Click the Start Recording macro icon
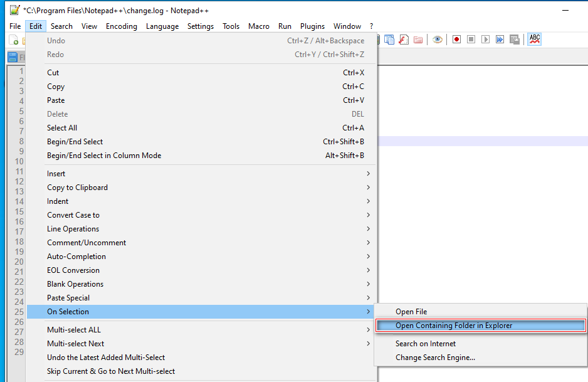 (456, 40)
